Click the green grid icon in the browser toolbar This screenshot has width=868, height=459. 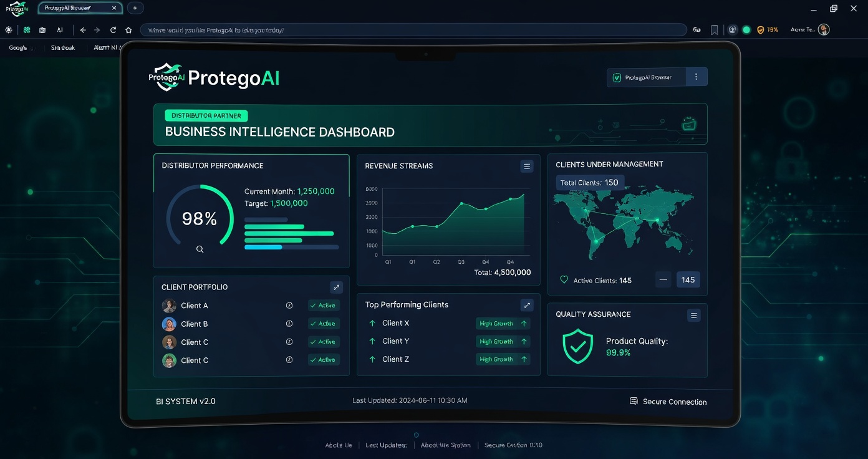(27, 30)
